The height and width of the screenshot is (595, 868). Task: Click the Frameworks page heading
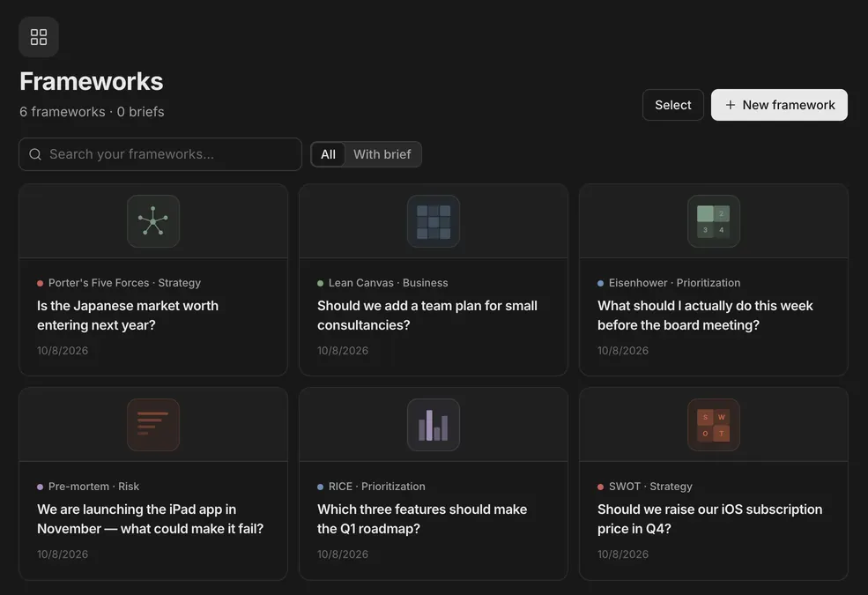92,81
